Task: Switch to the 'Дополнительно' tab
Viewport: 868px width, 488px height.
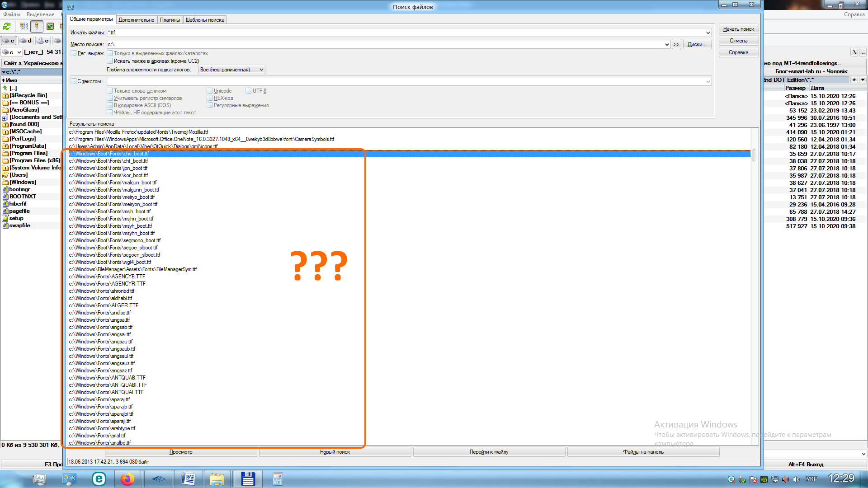Action: click(136, 20)
